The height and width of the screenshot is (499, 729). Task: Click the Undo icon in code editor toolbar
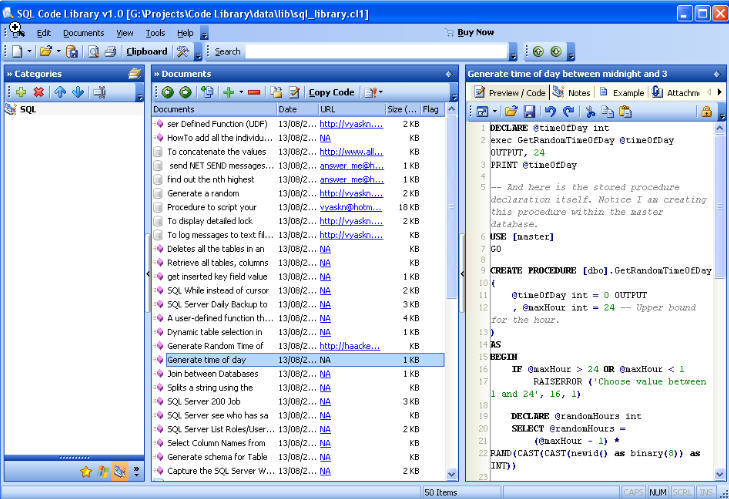[x=550, y=112]
